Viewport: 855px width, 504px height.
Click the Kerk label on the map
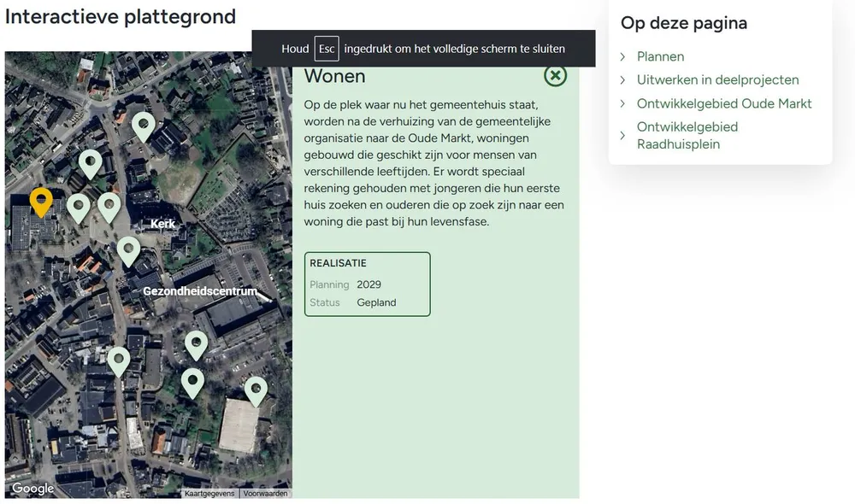[162, 224]
